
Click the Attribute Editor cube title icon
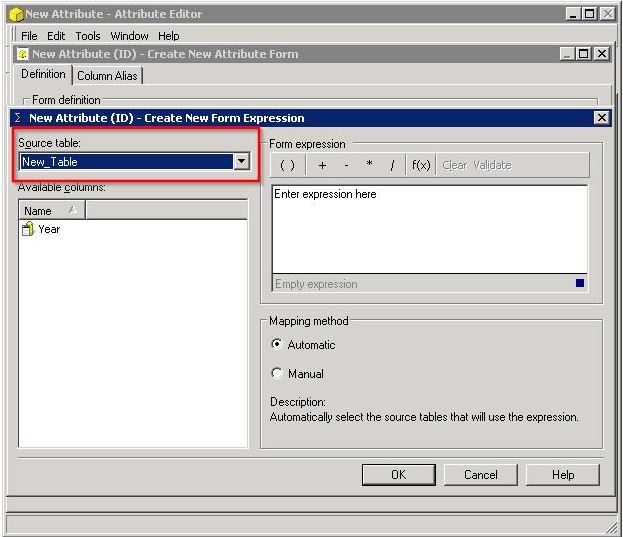pyautogui.click(x=16, y=14)
